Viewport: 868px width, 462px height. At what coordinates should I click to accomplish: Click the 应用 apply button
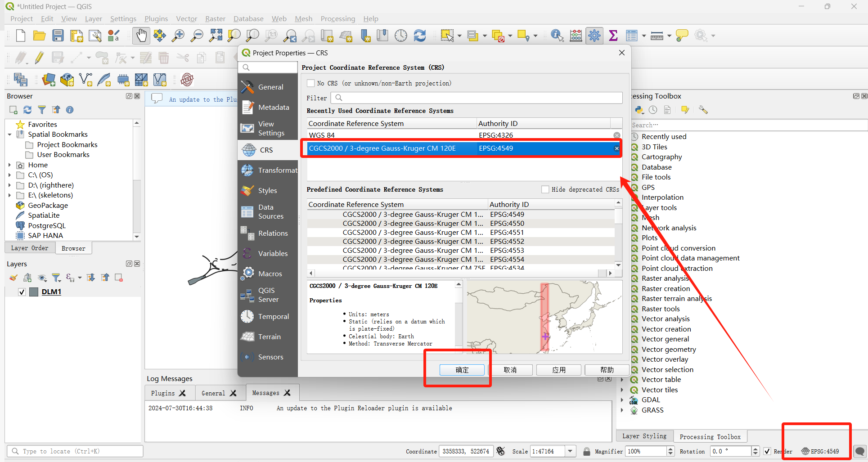(x=559, y=370)
